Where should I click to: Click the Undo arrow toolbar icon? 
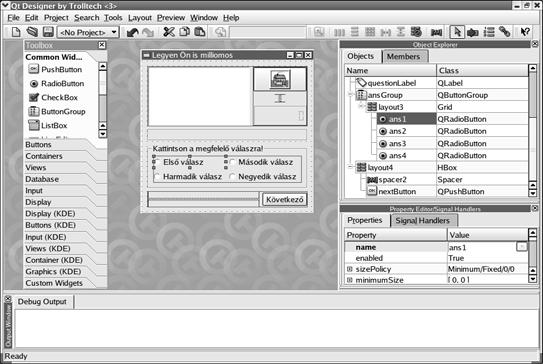pyautogui.click(x=132, y=32)
